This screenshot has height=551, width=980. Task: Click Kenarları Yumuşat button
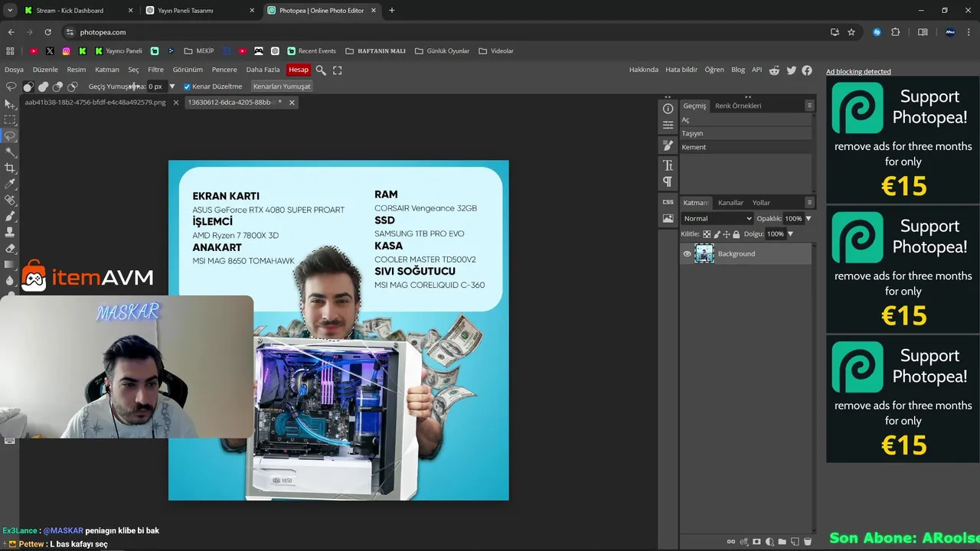click(282, 86)
